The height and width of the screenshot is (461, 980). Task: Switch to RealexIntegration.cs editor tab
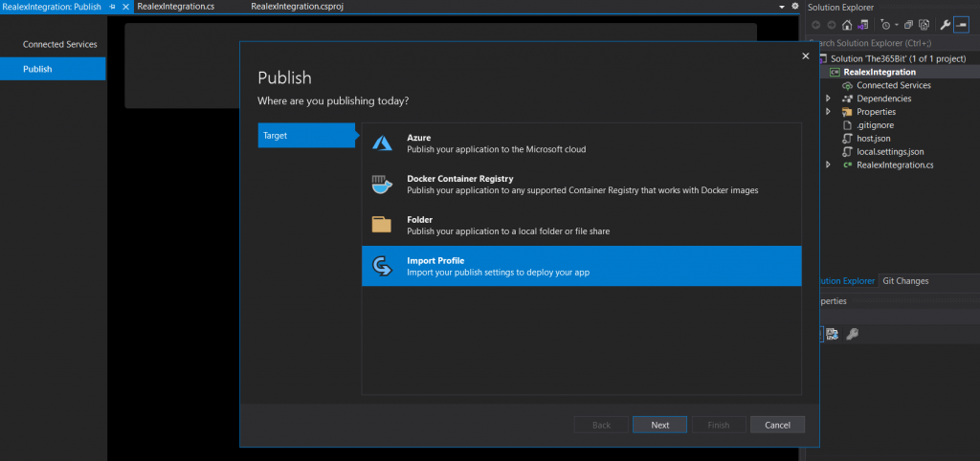tap(176, 7)
